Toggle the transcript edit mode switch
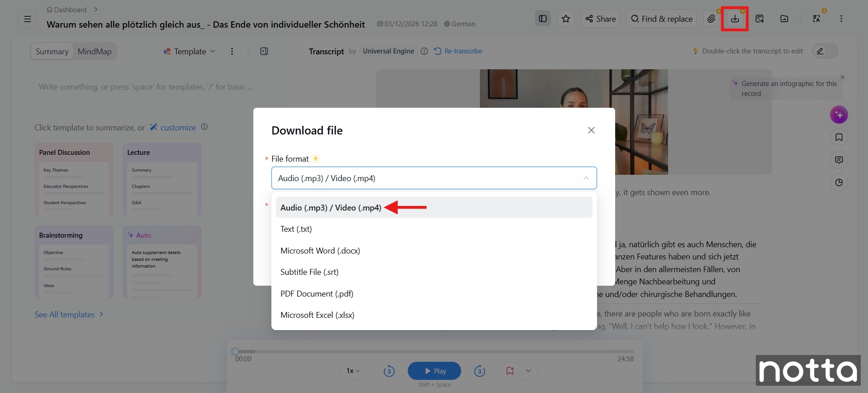 click(x=825, y=51)
